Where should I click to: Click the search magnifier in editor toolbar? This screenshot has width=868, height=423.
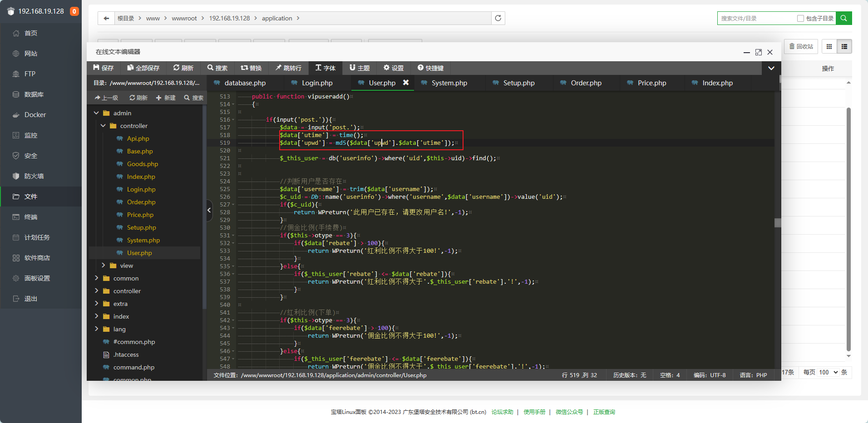(211, 68)
